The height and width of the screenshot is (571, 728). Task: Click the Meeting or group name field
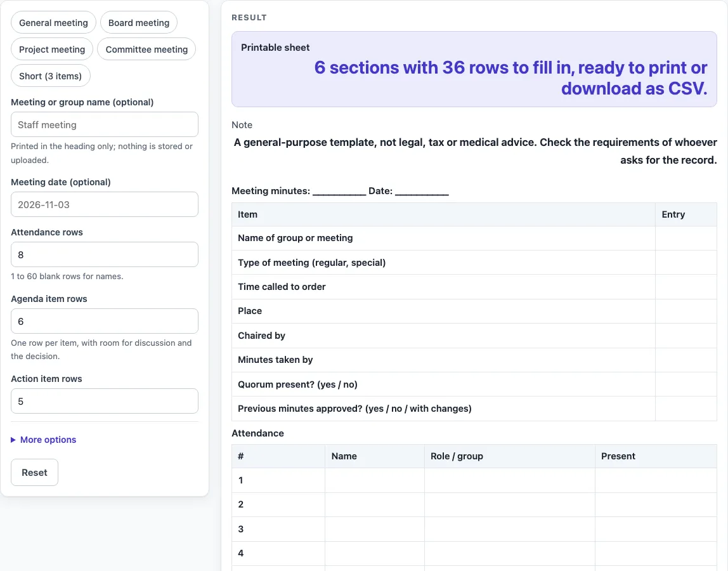click(x=105, y=124)
